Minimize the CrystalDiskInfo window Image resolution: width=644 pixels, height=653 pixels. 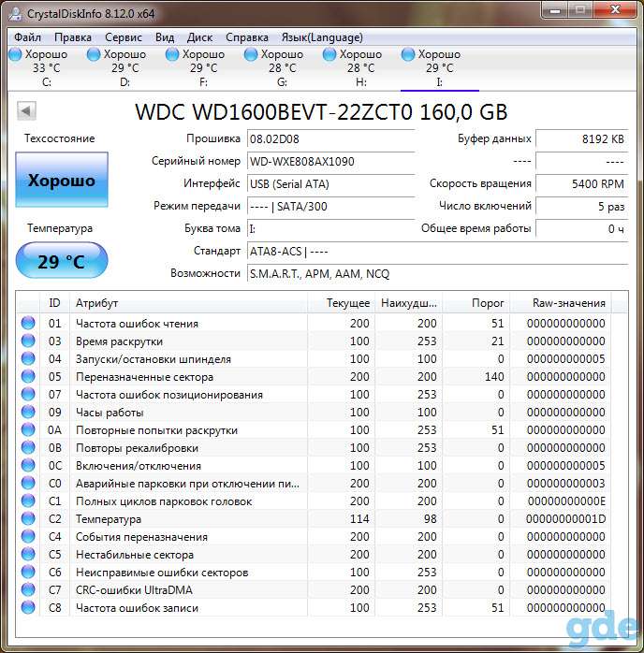click(x=554, y=10)
